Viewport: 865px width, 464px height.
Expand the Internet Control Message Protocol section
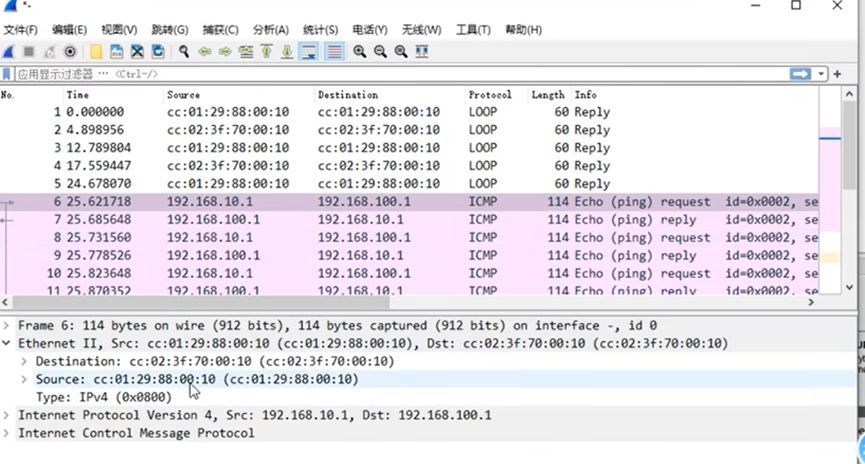pos(8,434)
